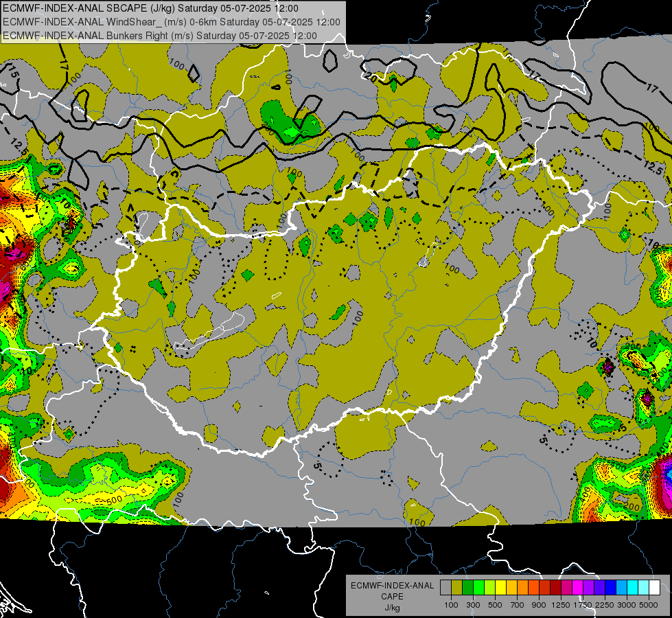Click legend tick label 700
This screenshot has height=618, width=672.
point(517,605)
